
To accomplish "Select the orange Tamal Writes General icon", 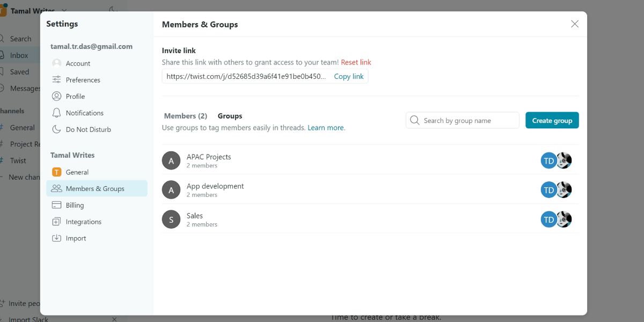I will pyautogui.click(x=56, y=172).
